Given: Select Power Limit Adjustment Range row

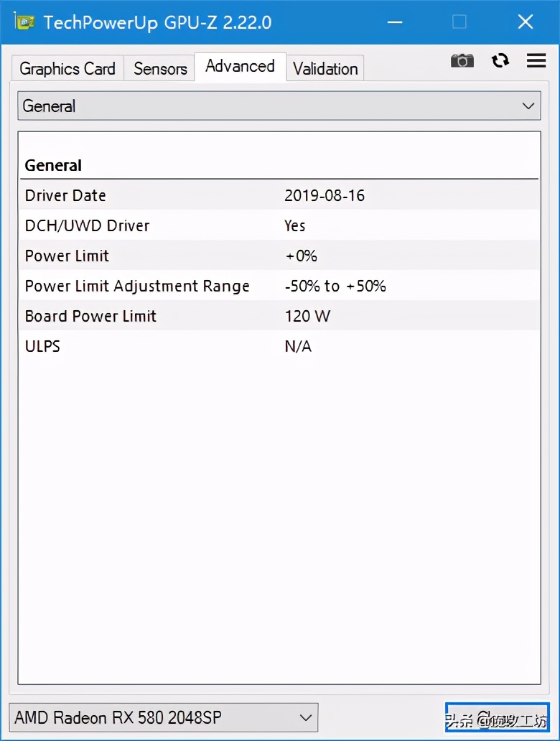Looking at the screenshot, I should (x=279, y=286).
